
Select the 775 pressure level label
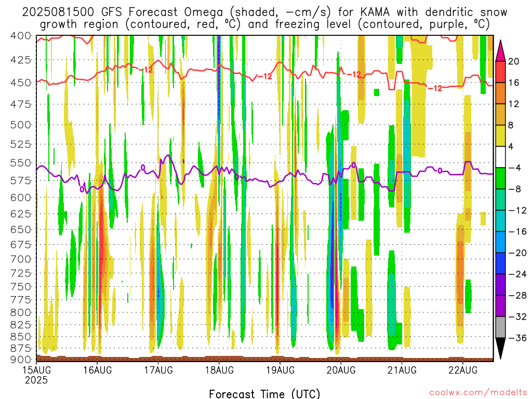click(x=21, y=300)
